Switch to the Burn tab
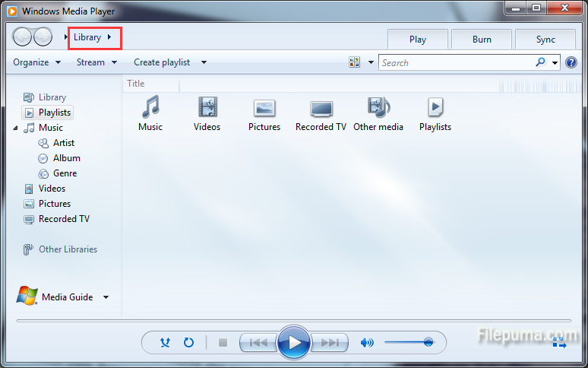This screenshot has height=368, width=588. (482, 40)
